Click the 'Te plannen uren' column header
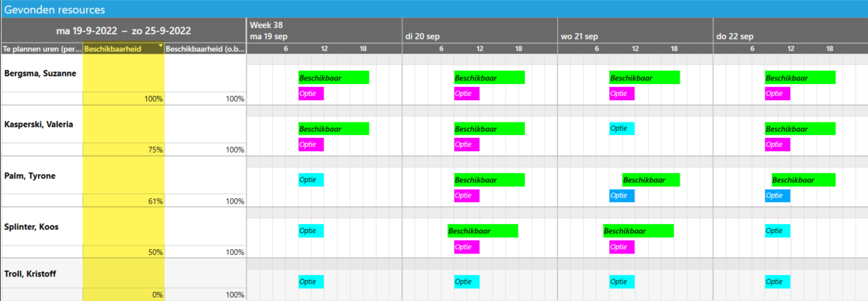 41,49
